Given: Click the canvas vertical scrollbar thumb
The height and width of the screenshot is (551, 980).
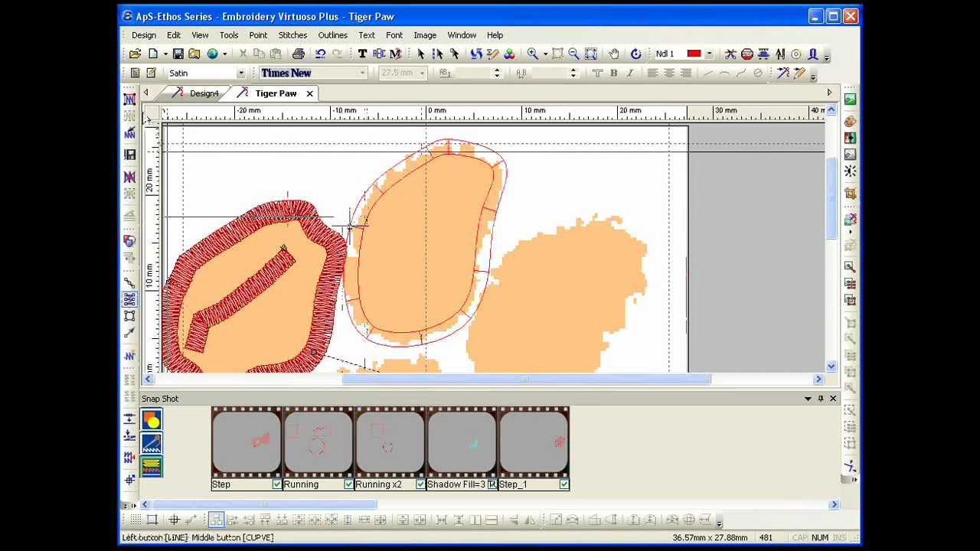Looking at the screenshot, I should click(x=831, y=198).
